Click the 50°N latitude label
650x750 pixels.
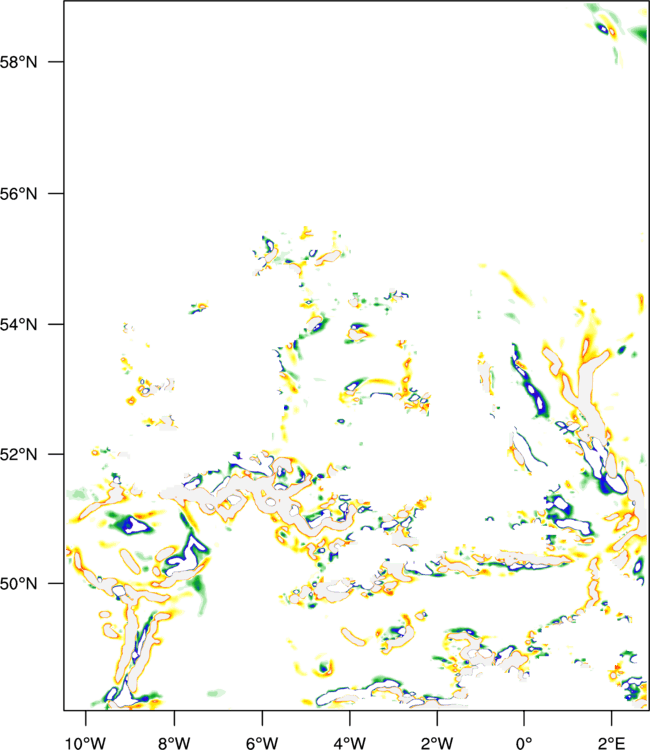tap(18, 584)
